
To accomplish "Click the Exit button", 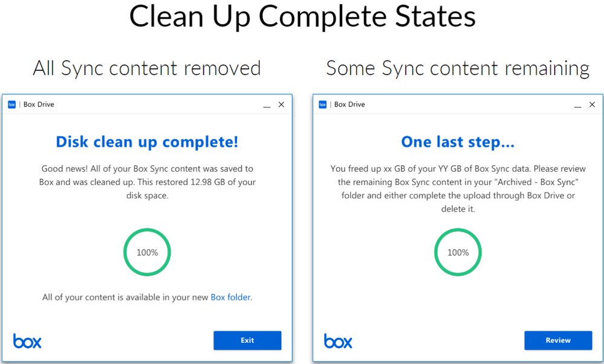I will (247, 340).
